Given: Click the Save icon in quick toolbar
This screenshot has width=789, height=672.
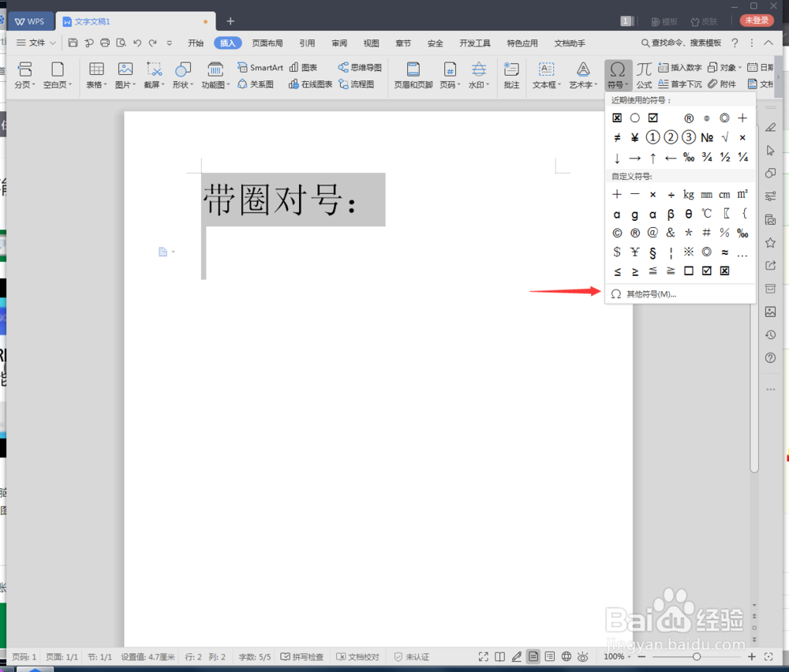Looking at the screenshot, I should pos(73,43).
